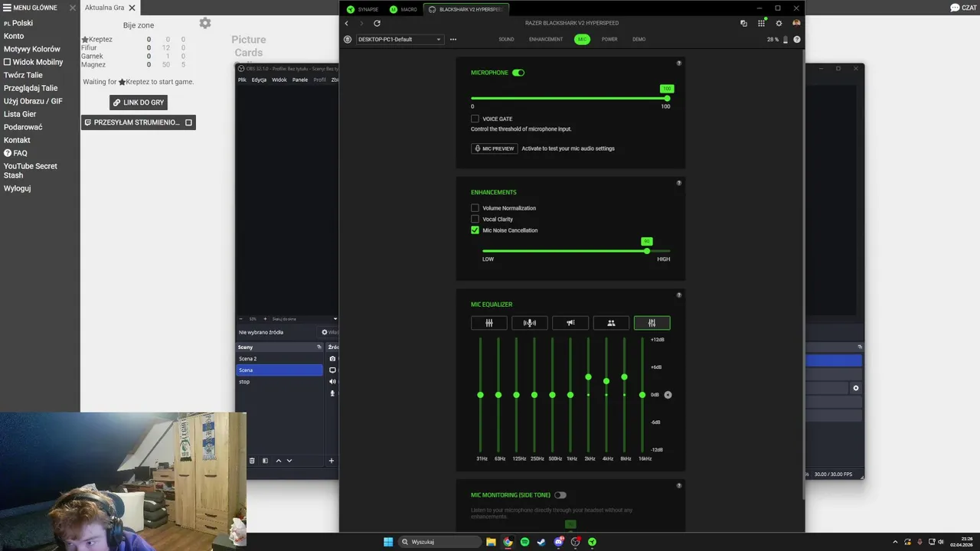The image size is (980, 551).
Task: Open the Synapse modules grid icon
Action: click(x=761, y=24)
